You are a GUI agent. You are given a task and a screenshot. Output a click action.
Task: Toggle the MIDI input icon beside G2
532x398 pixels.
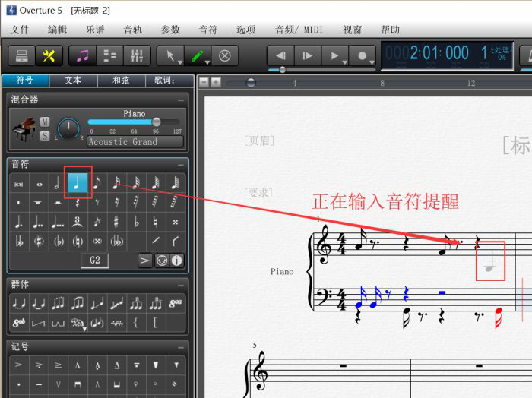(x=161, y=261)
